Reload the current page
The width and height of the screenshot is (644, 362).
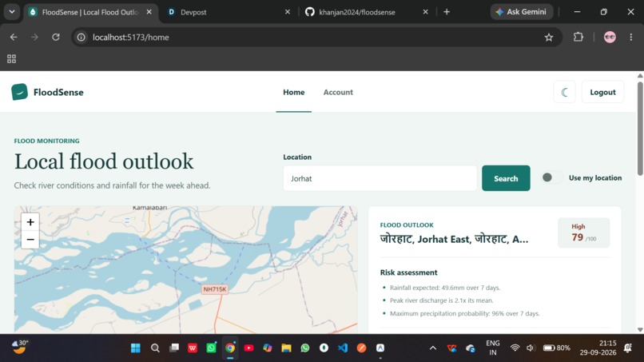[x=56, y=38]
